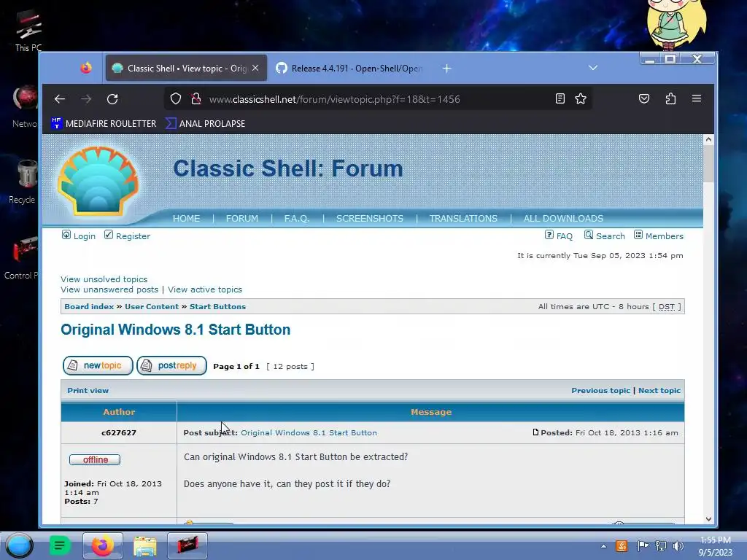Open the FAQ link near Search
This screenshot has width=747, height=560.
565,236
